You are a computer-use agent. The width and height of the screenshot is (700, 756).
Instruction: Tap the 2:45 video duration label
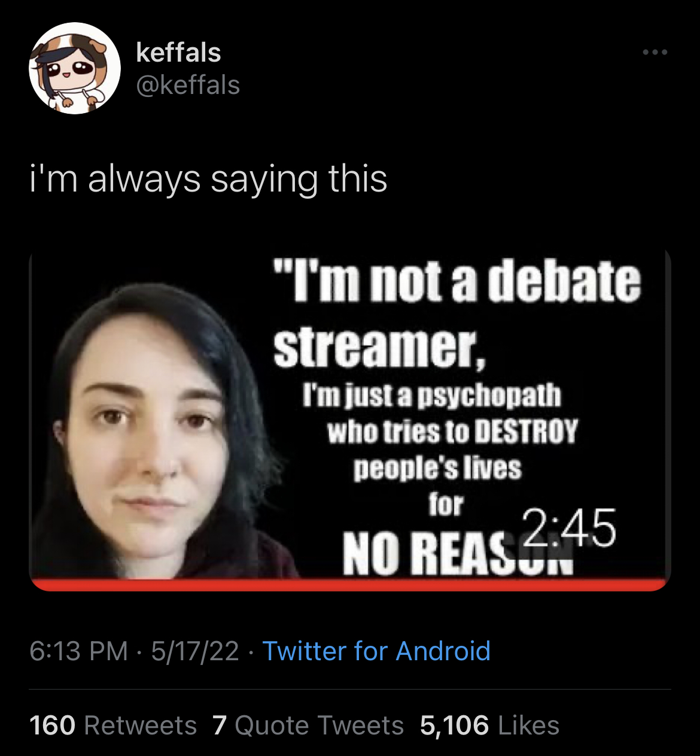click(569, 528)
